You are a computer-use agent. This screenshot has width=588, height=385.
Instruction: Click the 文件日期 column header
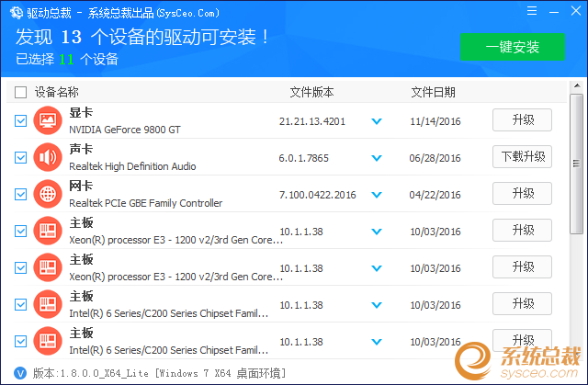[433, 92]
